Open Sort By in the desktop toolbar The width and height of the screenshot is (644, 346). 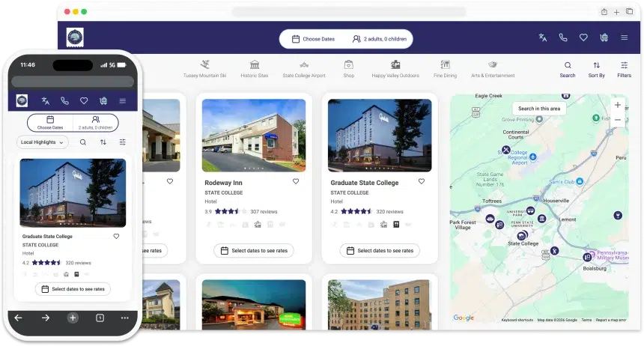[x=596, y=70]
